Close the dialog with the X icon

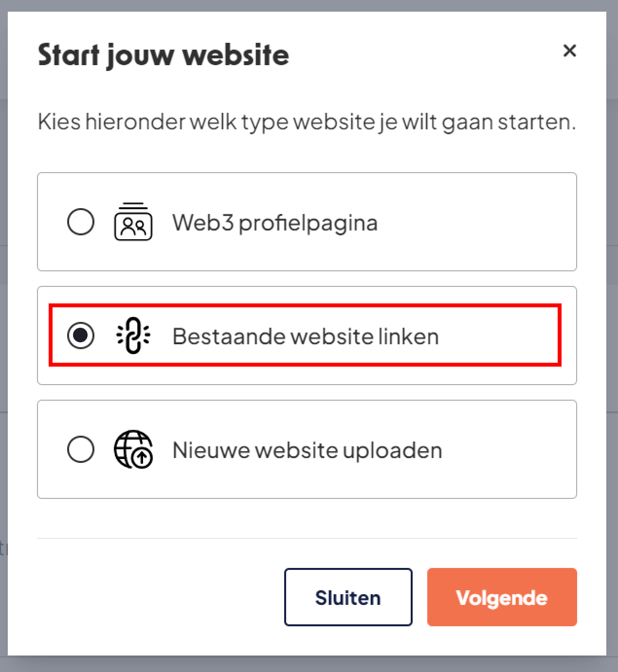(x=569, y=51)
